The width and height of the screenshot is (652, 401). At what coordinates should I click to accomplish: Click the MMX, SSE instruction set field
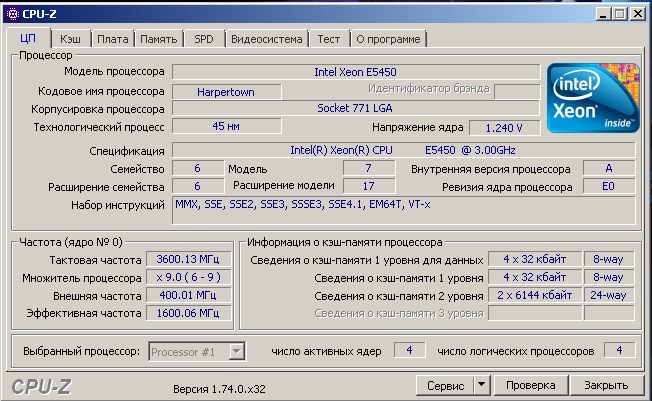click(x=403, y=210)
